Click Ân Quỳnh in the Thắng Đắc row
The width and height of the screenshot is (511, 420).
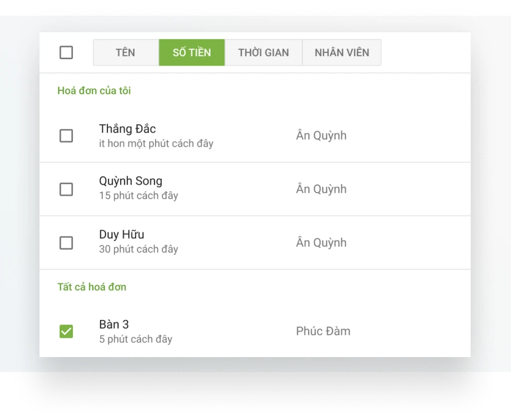click(x=321, y=136)
